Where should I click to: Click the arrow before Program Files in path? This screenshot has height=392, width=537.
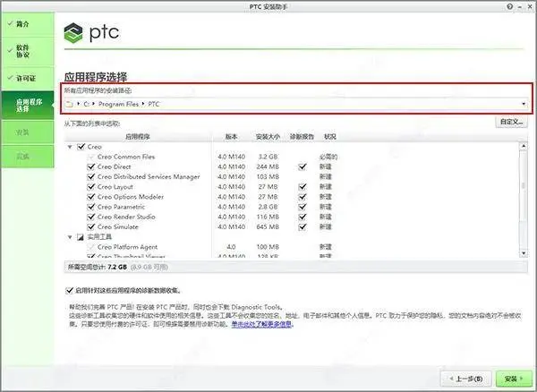[x=93, y=104]
